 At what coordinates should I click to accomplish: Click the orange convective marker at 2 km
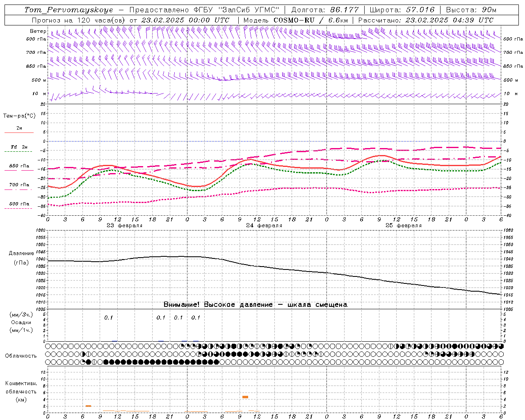[88, 406]
